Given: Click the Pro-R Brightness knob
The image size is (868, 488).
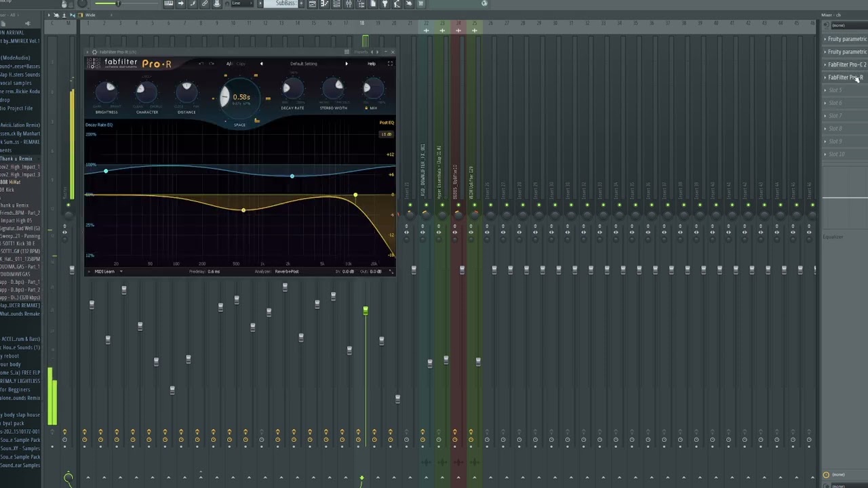Looking at the screenshot, I should [106, 91].
